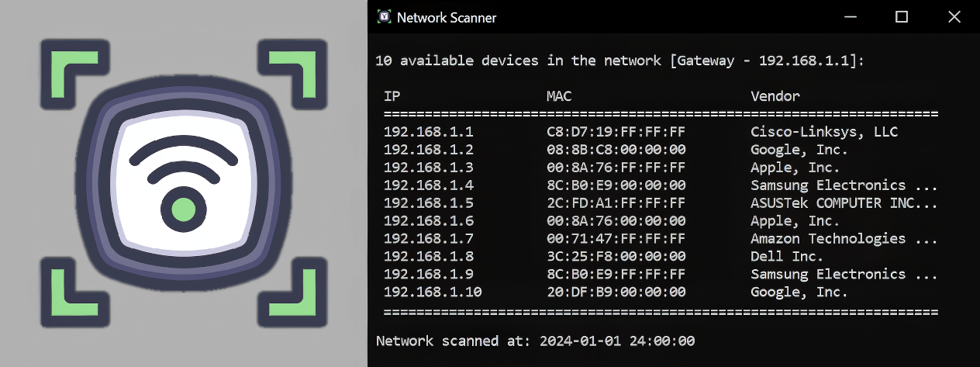980x367 pixels.
Task: Select IP address 192.168.1.9
Action: 429,275
